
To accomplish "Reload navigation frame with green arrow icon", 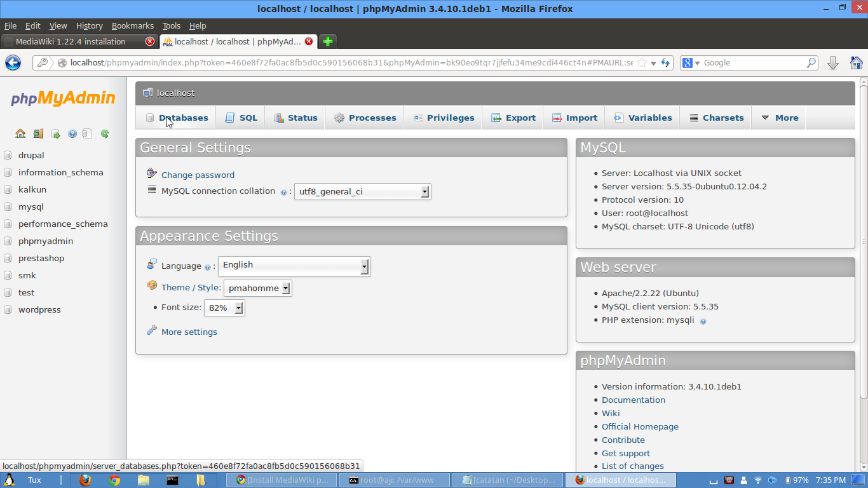I will coord(105,133).
